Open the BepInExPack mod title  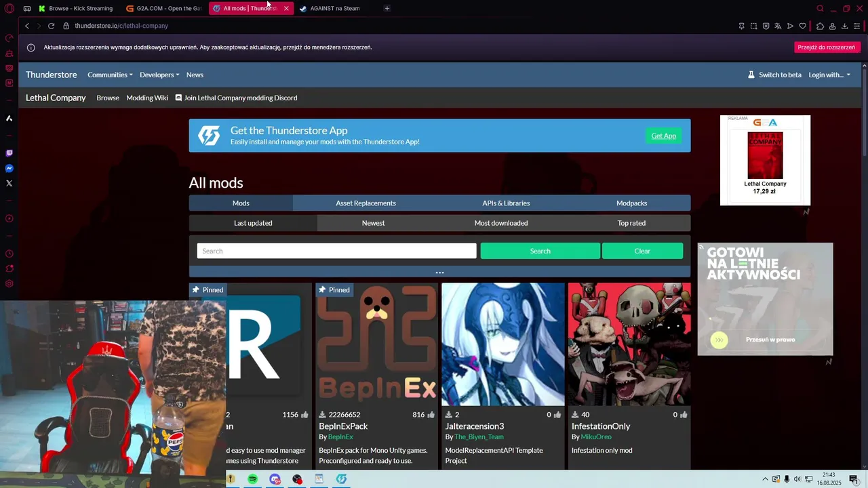click(343, 426)
